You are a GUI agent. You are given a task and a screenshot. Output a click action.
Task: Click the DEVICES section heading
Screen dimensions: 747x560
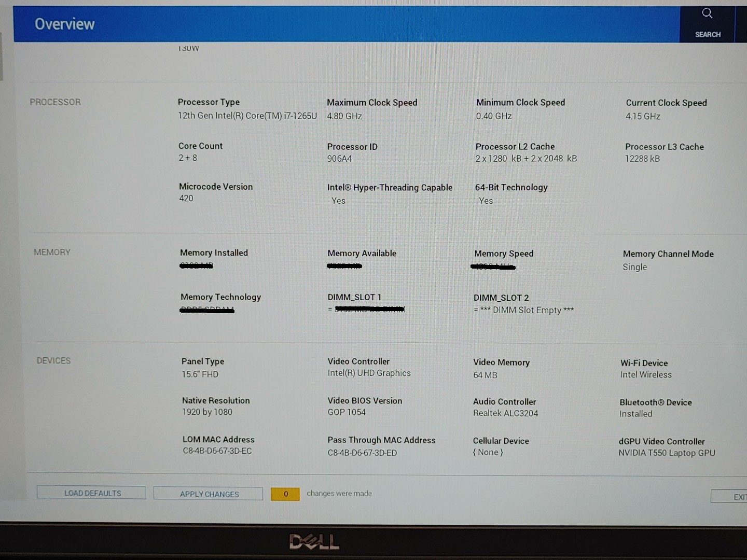click(x=53, y=360)
